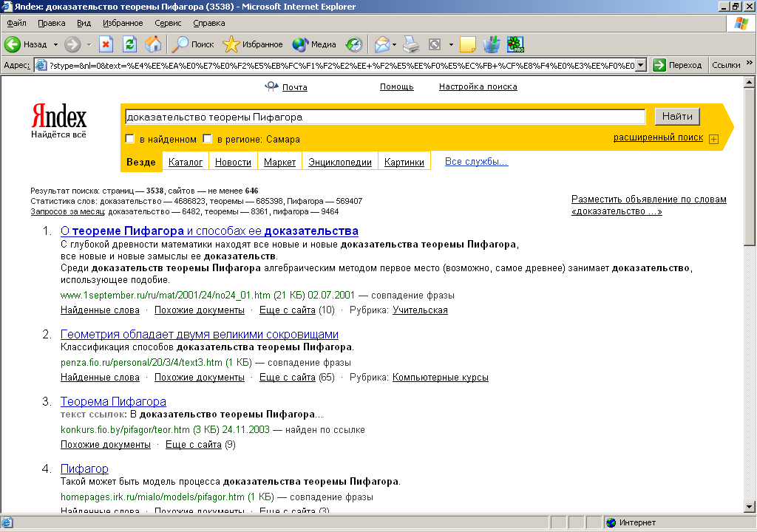The image size is (757, 532).
Task: Expand the address bar dropdown
Action: 641,65
